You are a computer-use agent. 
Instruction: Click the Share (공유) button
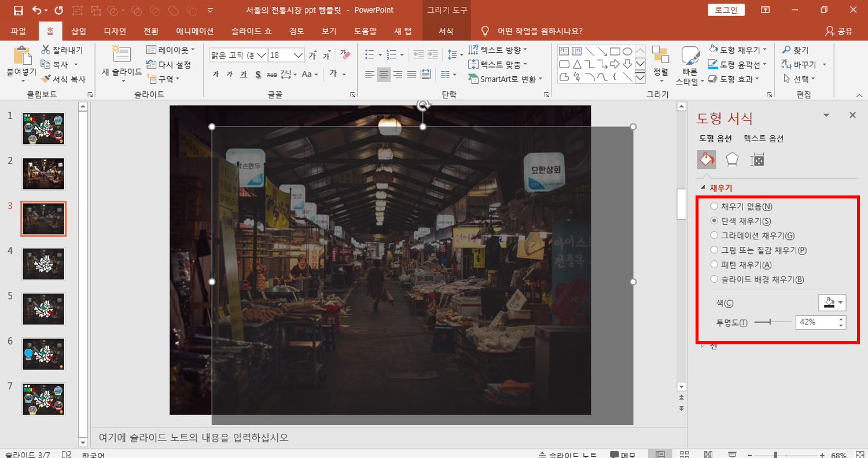click(840, 31)
